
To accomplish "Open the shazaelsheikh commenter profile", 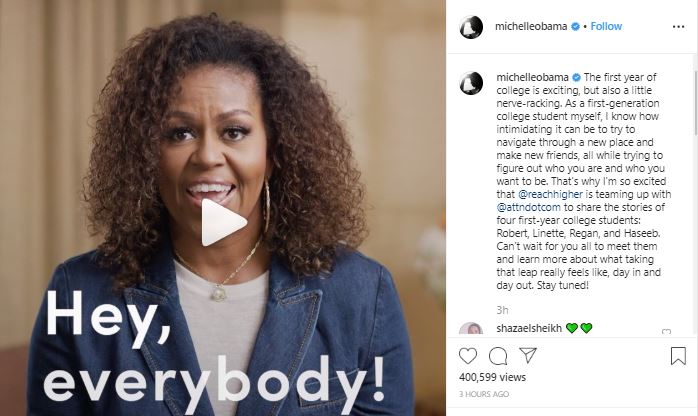I will pyautogui.click(x=529, y=328).
